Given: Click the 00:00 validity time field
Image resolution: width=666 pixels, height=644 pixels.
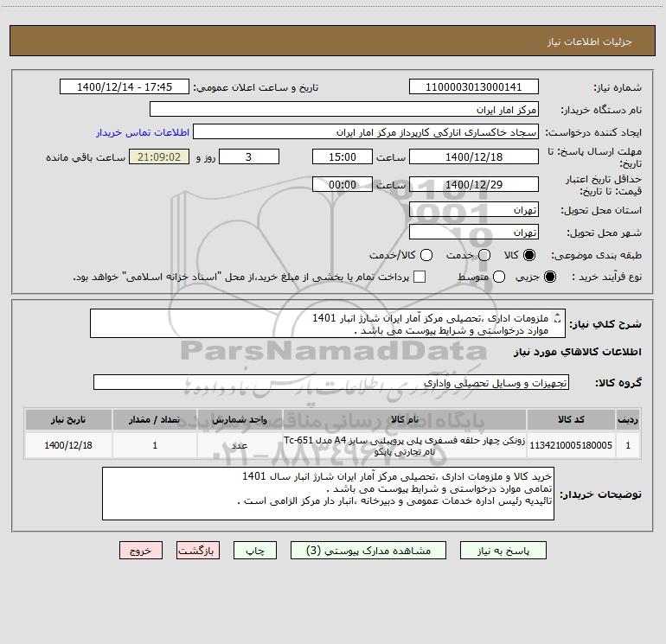Looking at the screenshot, I should click(343, 184).
